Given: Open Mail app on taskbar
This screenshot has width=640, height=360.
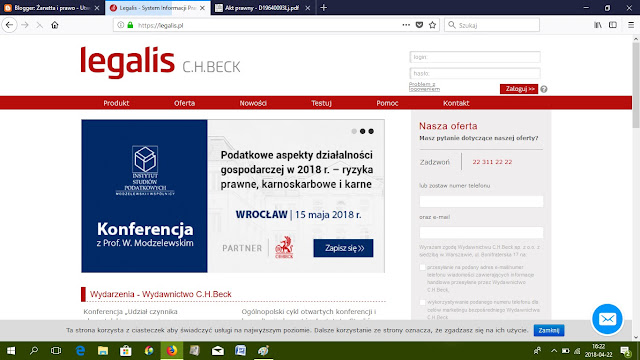Looking at the screenshot, I should point(218,351).
